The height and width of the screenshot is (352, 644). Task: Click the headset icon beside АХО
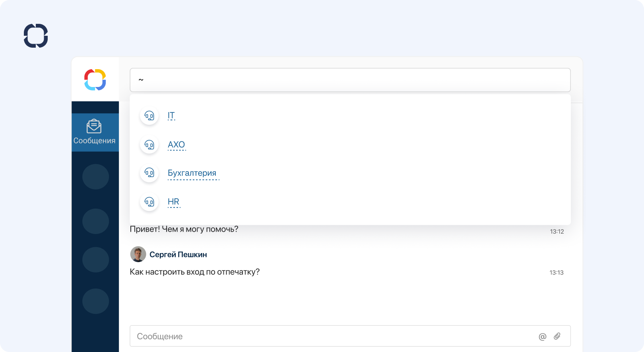tap(149, 145)
